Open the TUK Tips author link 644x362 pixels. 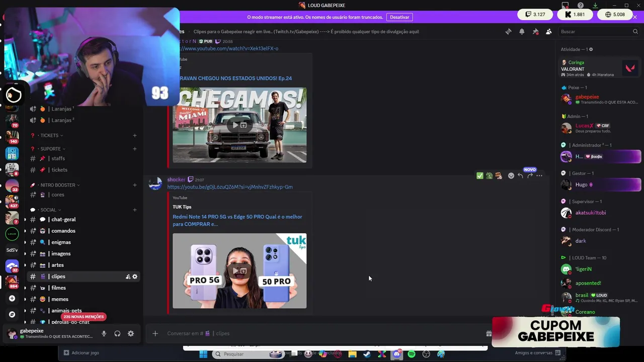182,207
